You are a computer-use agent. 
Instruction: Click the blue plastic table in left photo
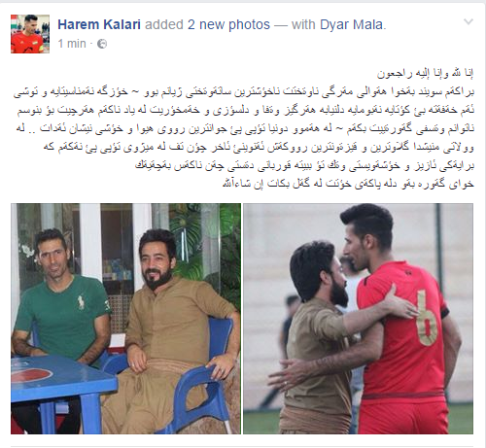[61, 387]
